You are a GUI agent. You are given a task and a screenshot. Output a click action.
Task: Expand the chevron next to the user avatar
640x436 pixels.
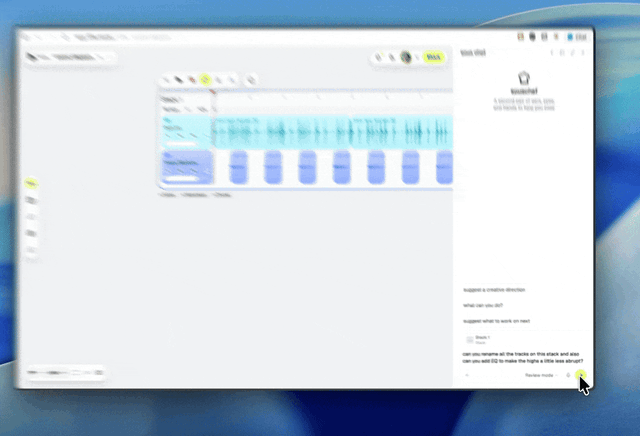(416, 58)
